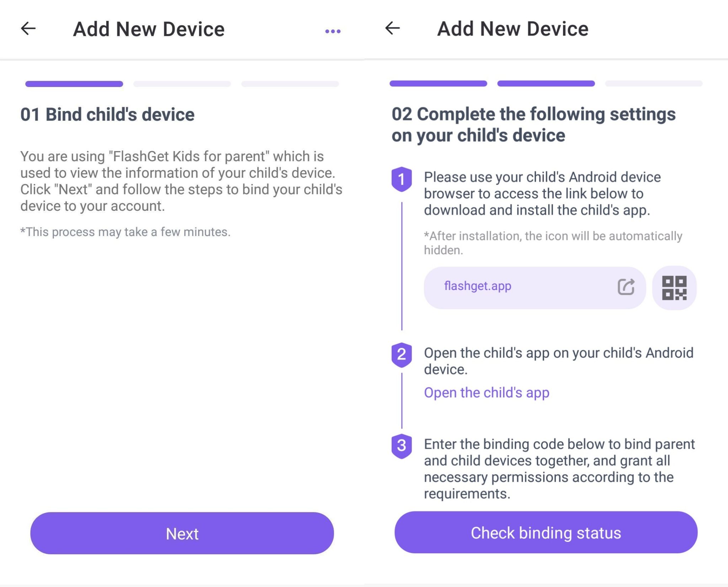Tap the Next button
Screen dimensions: 728x587
click(182, 533)
